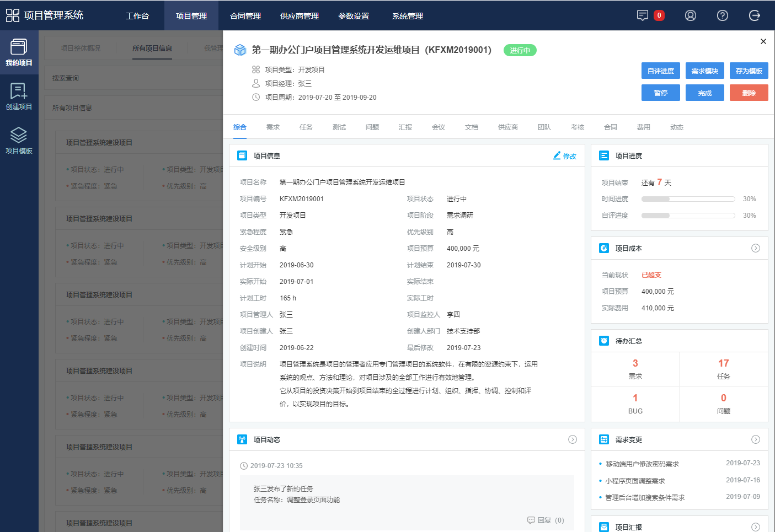Switch to the 会议 tab
This screenshot has width=775, height=532.
point(439,127)
